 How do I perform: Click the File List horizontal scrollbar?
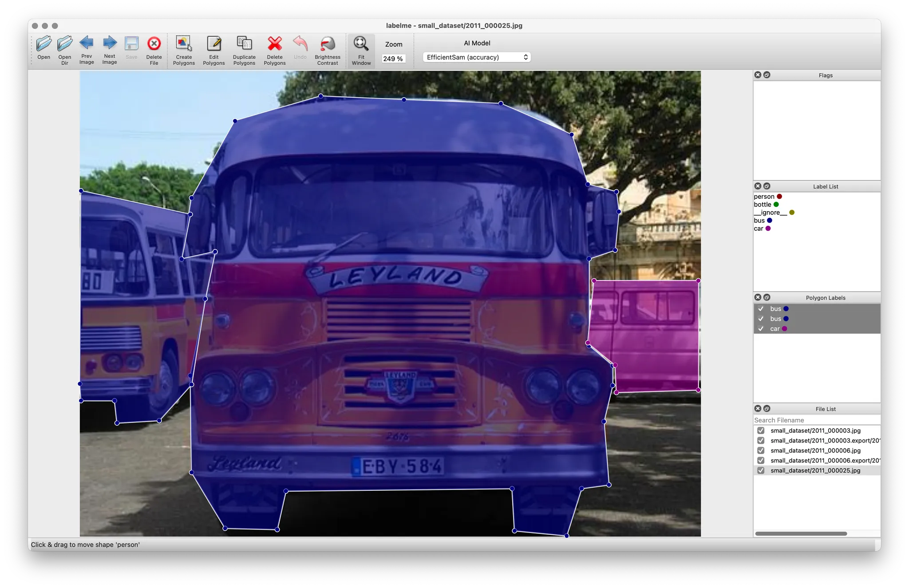(801, 533)
